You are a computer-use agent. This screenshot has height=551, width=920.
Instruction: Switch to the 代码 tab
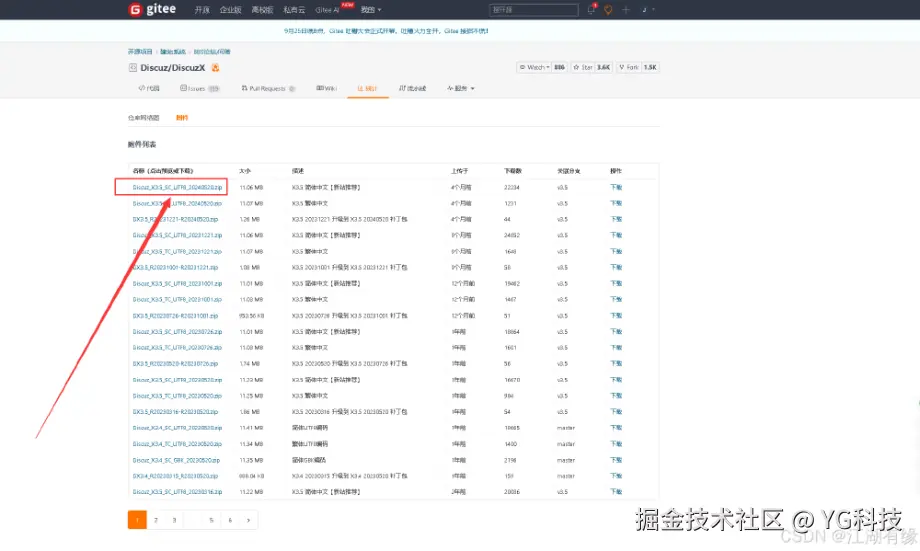149,89
